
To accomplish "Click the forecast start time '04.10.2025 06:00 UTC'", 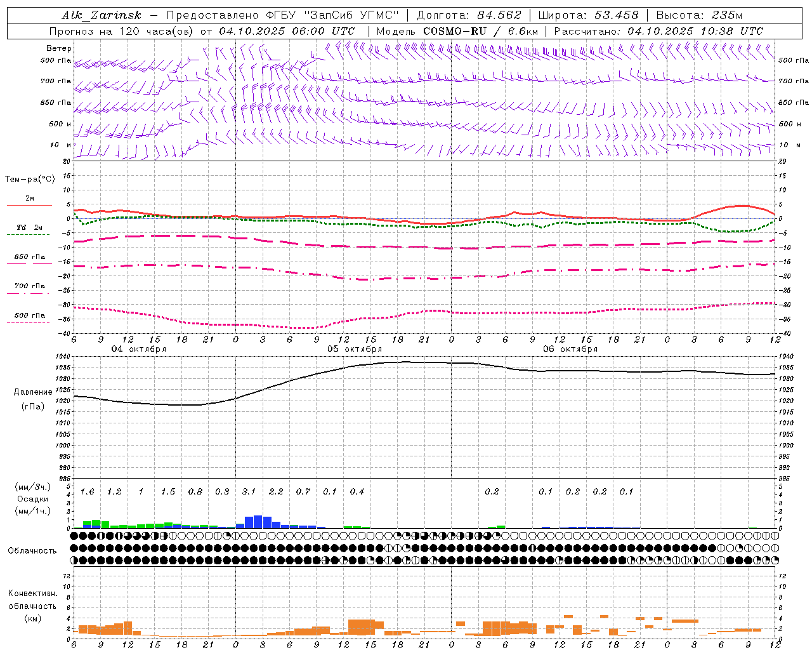I will tap(287, 31).
